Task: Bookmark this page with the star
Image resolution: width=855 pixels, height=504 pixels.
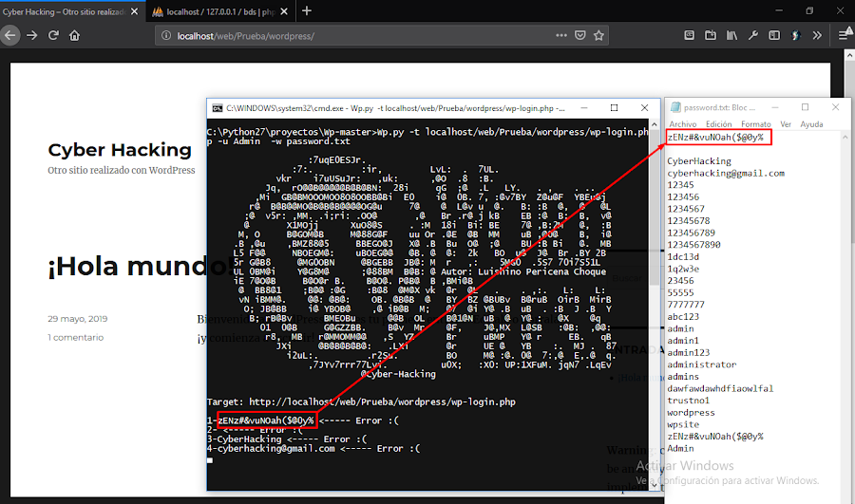Action: 598,35
